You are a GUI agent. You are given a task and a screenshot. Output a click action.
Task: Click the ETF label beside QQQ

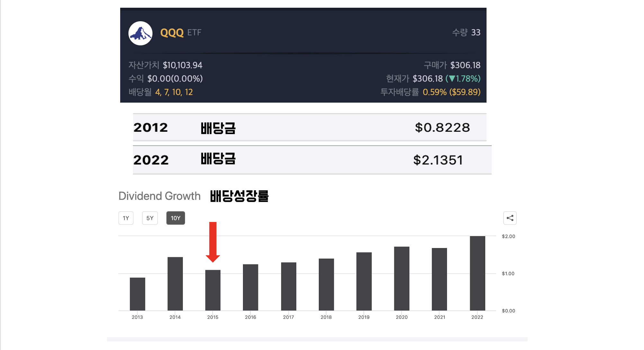[x=194, y=32]
